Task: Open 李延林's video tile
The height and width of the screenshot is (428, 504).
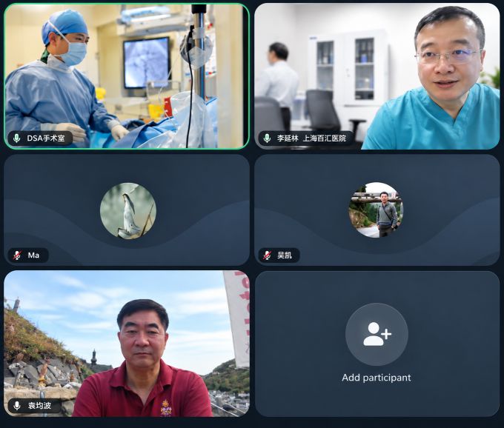Action: [x=377, y=76]
